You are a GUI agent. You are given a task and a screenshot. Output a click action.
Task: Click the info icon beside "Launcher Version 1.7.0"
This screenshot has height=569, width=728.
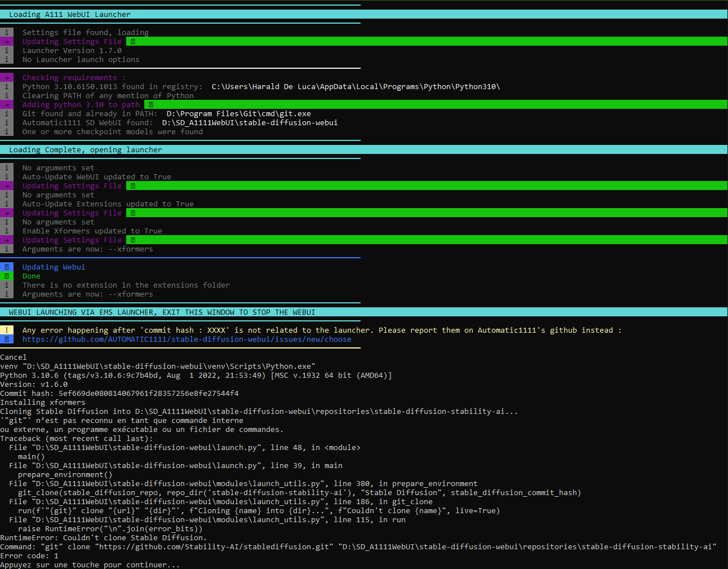[x=7, y=50]
